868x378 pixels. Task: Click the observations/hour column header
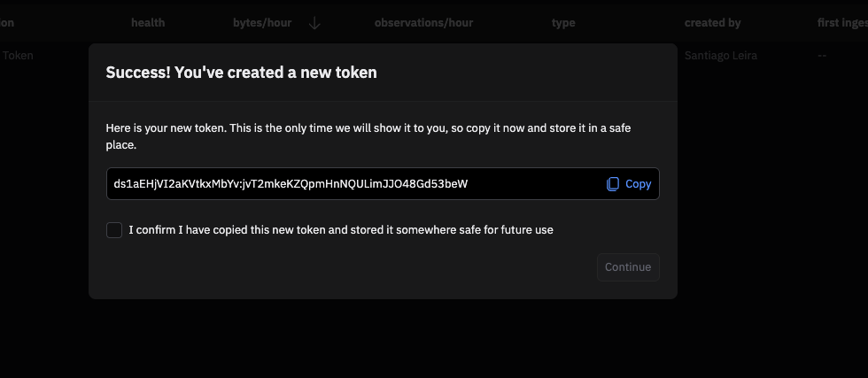coord(423,23)
